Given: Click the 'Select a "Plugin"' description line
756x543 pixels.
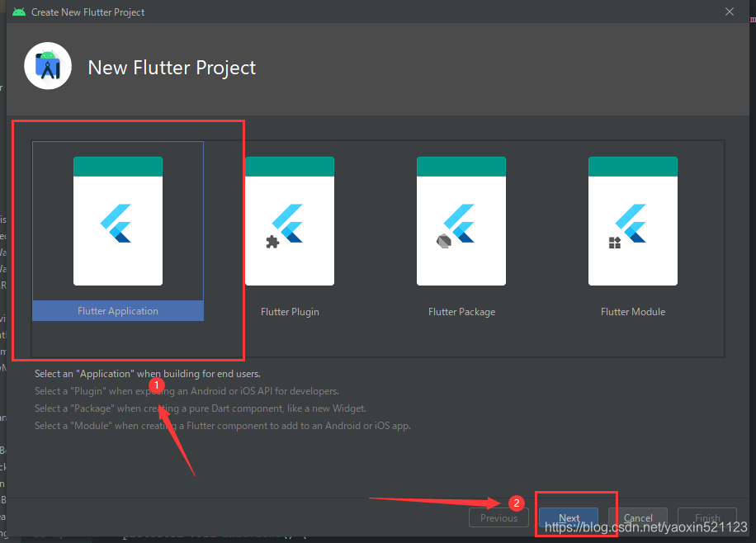Looking at the screenshot, I should tap(187, 391).
